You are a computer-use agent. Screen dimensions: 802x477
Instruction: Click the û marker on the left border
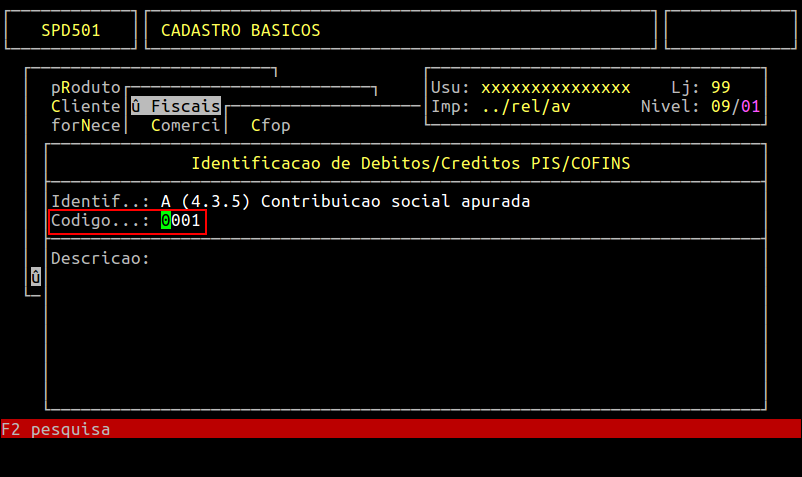click(x=35, y=276)
